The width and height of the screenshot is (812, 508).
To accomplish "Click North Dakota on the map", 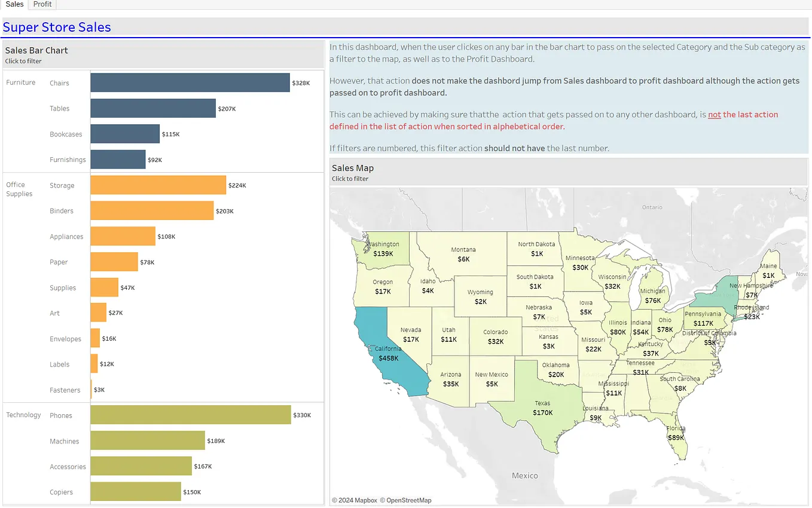I will (x=536, y=248).
